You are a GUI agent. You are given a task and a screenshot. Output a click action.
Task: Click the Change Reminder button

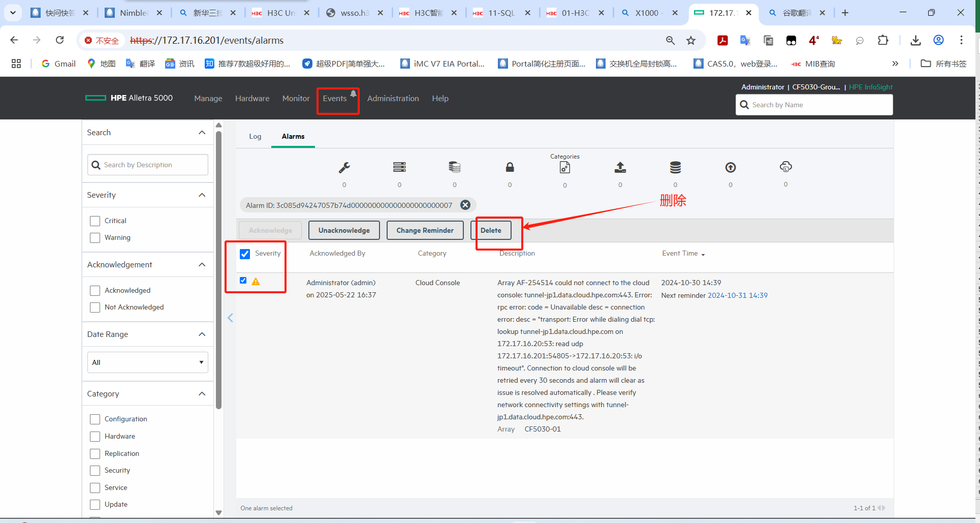tap(425, 230)
